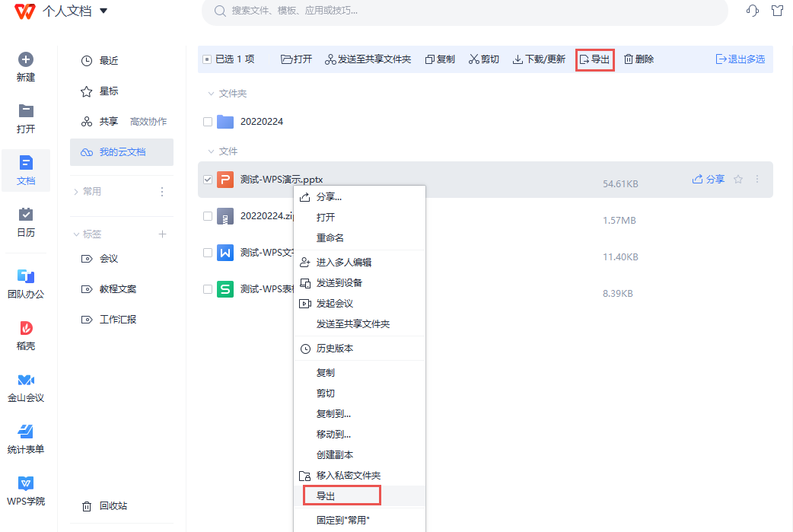Collapse the 文件夹 section
793x532 pixels.
point(211,94)
